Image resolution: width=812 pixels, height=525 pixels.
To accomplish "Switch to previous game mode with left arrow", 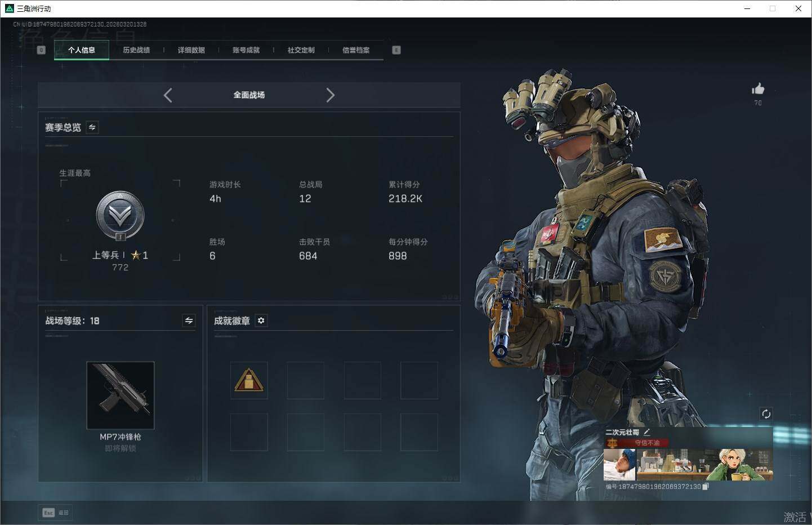I will (x=168, y=95).
